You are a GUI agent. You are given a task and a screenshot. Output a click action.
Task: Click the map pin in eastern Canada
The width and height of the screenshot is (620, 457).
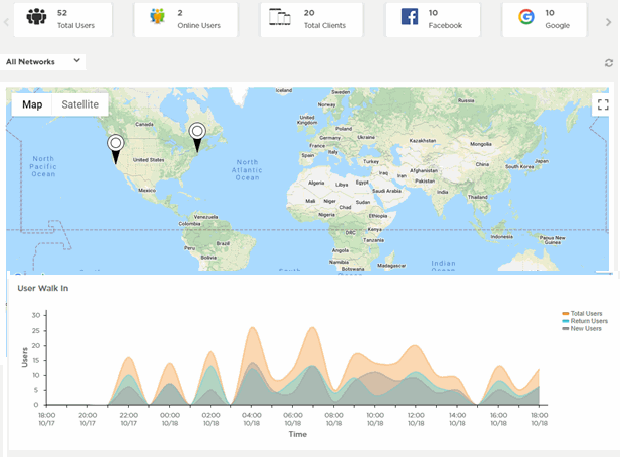tap(197, 137)
